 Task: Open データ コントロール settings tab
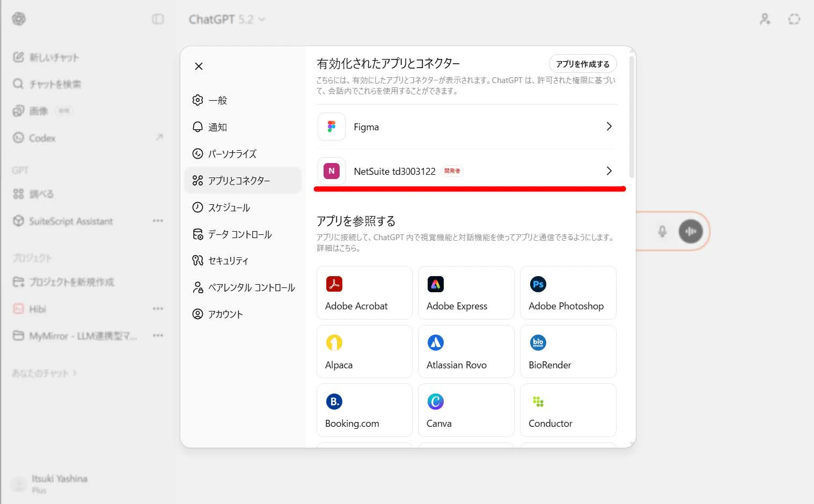point(243,234)
